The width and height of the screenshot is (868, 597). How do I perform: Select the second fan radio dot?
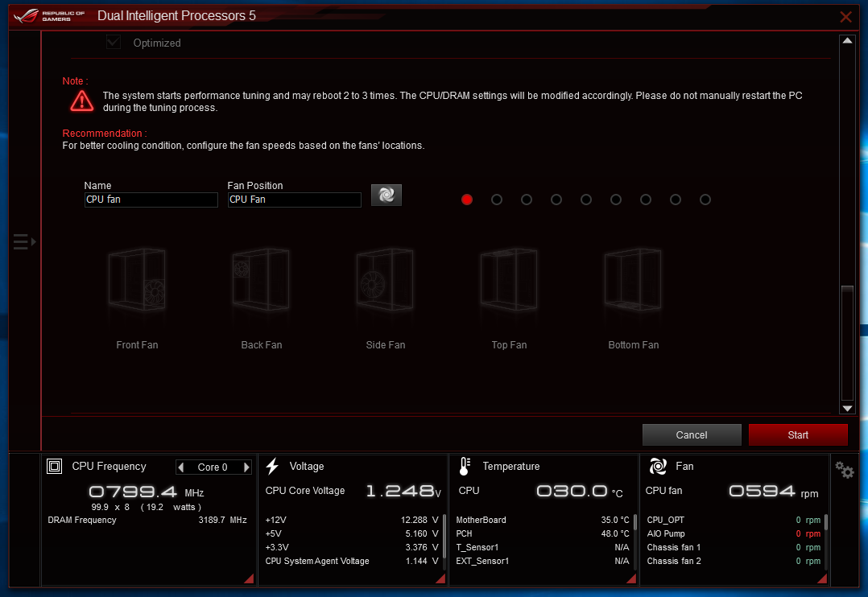tap(497, 200)
